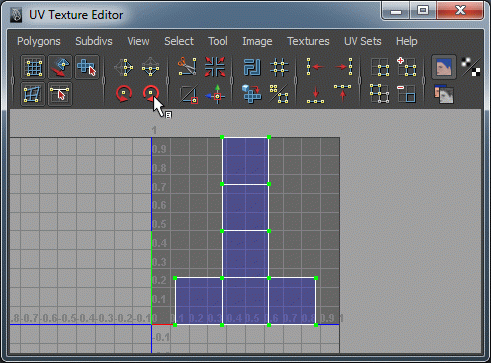Screen dimensions: 491x363
Task: Align UVs to the maximum U icon
Action: [344, 66]
